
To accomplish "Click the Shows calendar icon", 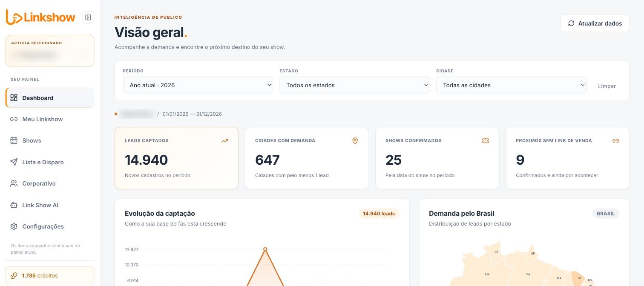I will [14, 140].
